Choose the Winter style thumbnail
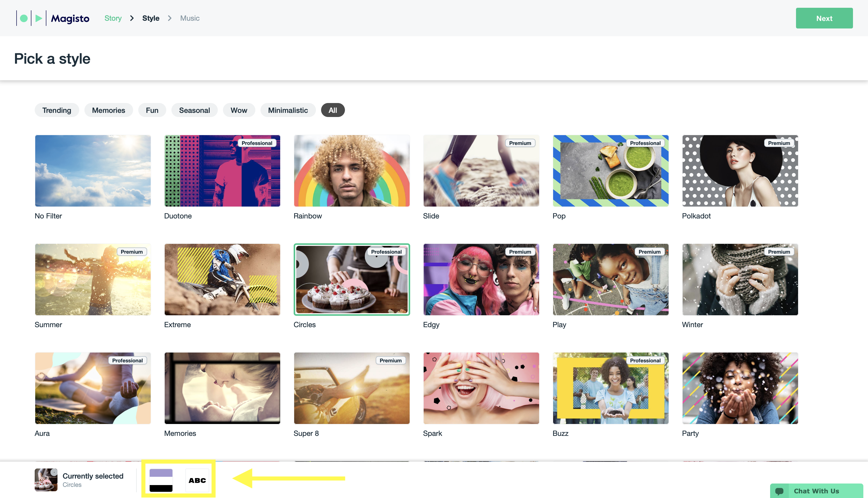This screenshot has height=498, width=868. coord(740,280)
